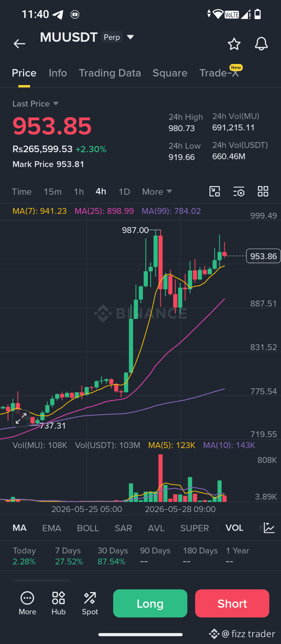Screen dimensions: 281x644
Task: Tap the red Short button
Action: (232, 603)
